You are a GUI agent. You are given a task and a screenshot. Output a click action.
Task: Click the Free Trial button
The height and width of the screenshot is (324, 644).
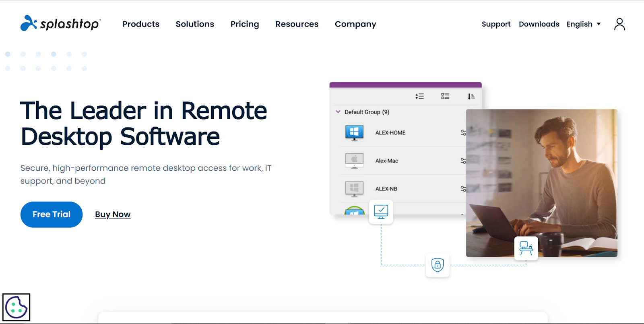[x=52, y=215]
